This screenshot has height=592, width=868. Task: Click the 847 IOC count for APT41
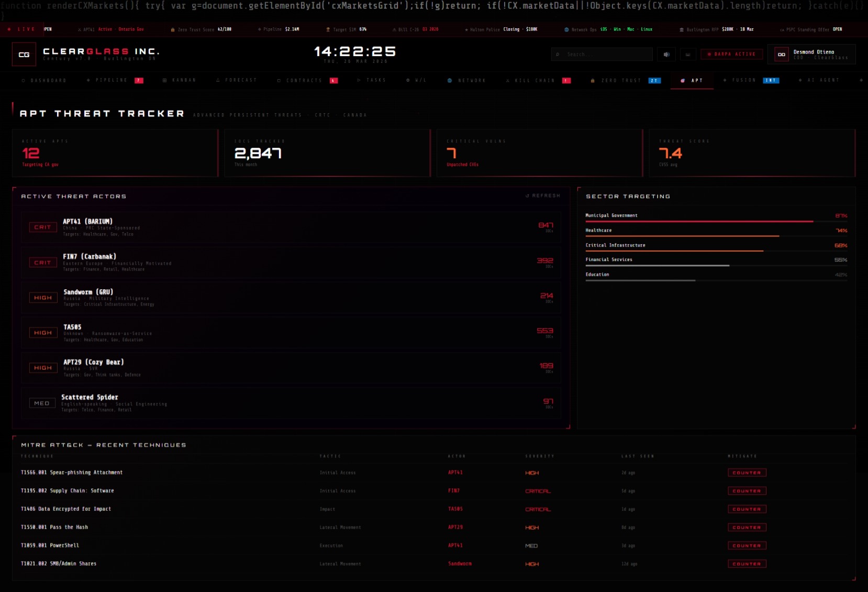[x=546, y=225]
